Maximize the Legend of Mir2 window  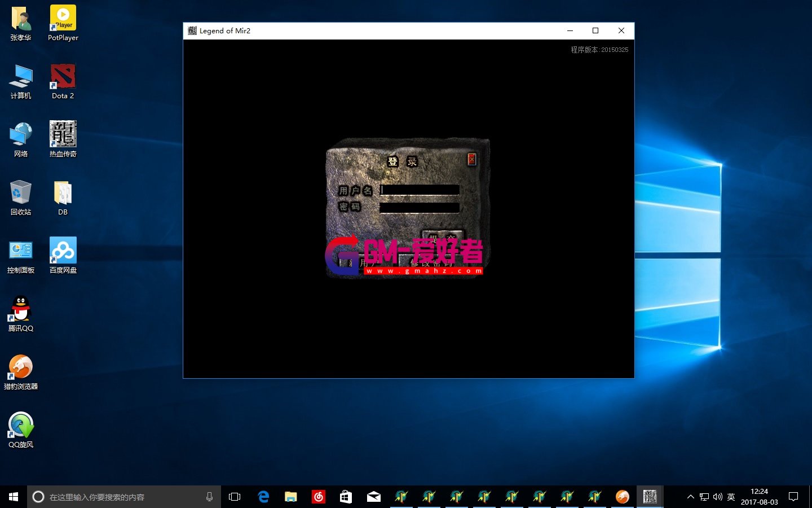click(595, 30)
